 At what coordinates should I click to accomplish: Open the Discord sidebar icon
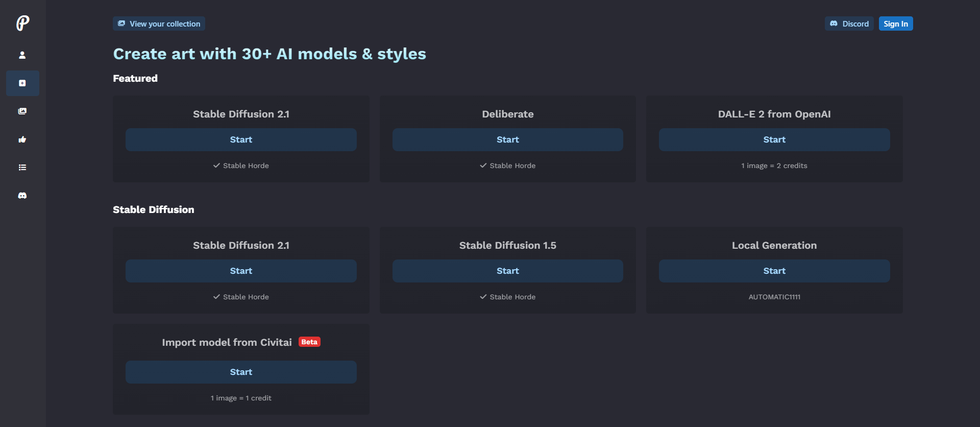[22, 196]
